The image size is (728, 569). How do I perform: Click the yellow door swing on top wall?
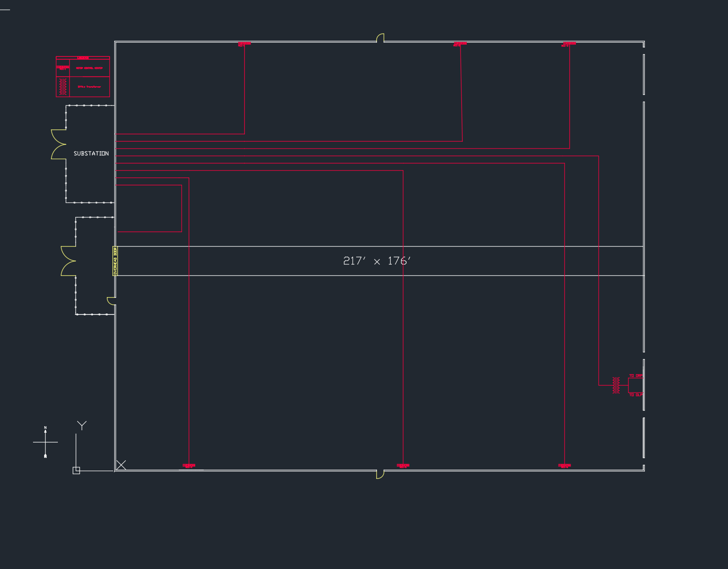point(380,38)
